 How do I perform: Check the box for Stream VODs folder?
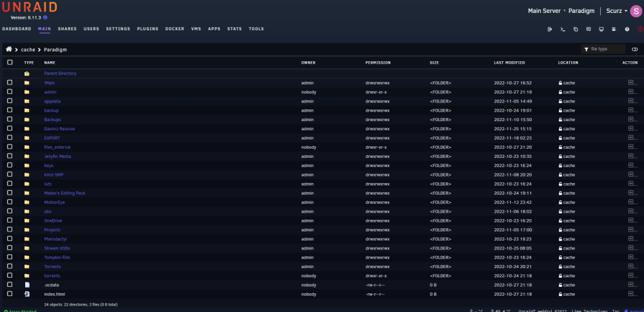tap(10, 248)
